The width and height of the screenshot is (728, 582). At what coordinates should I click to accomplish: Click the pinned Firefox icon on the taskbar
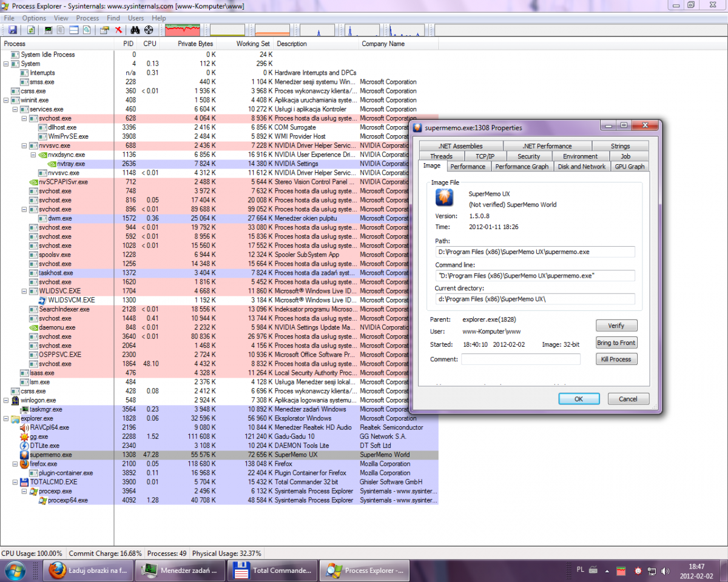(56, 570)
